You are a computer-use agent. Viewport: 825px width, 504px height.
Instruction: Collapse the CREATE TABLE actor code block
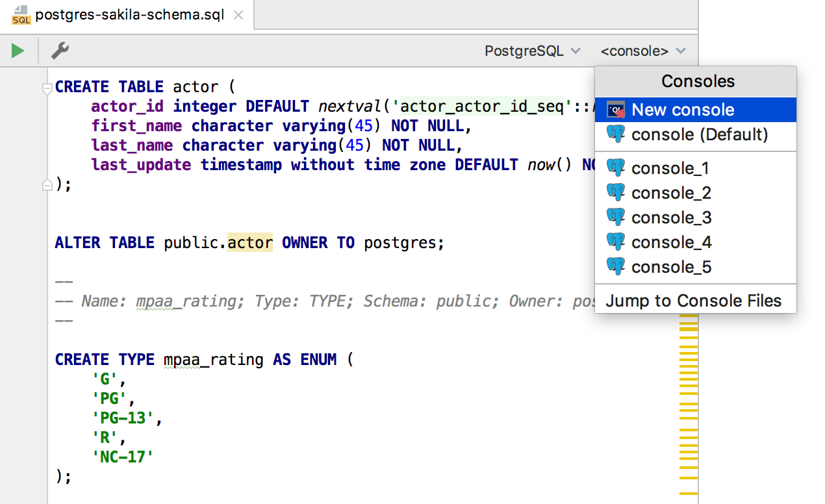47,88
